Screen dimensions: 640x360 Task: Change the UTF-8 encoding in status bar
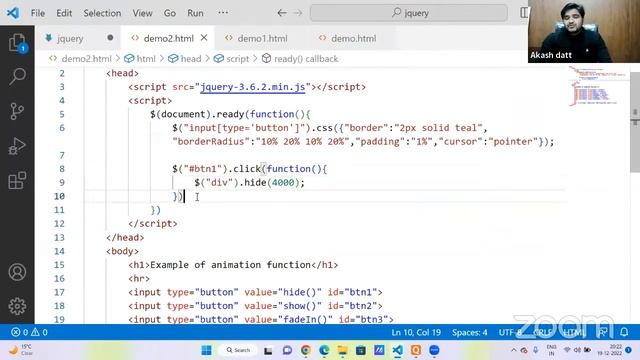[510, 332]
